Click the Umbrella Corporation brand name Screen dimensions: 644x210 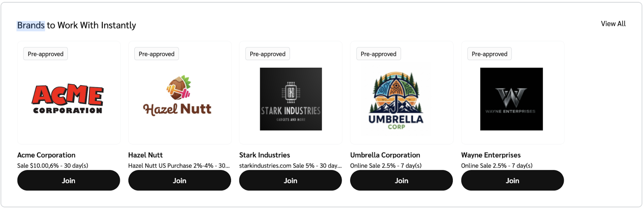coord(385,155)
